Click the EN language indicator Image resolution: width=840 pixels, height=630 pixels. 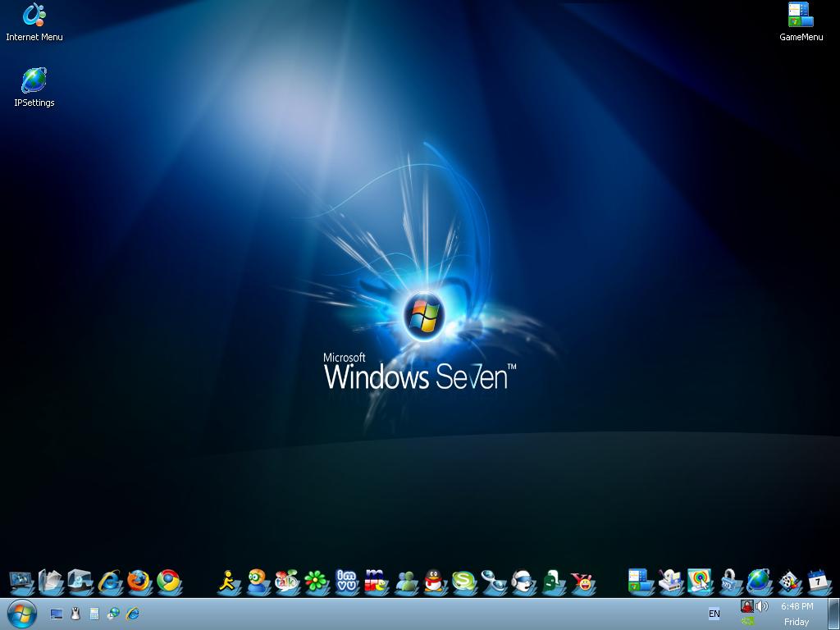[x=714, y=614]
